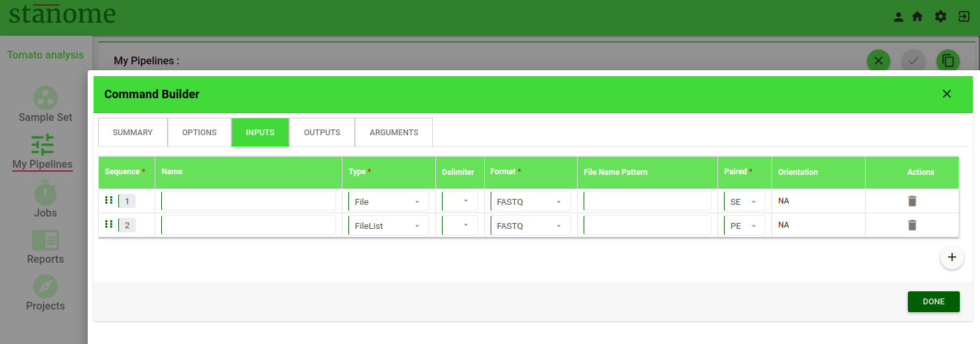Grab drag handle of row 1
The image size is (980, 344).
pyautogui.click(x=109, y=201)
